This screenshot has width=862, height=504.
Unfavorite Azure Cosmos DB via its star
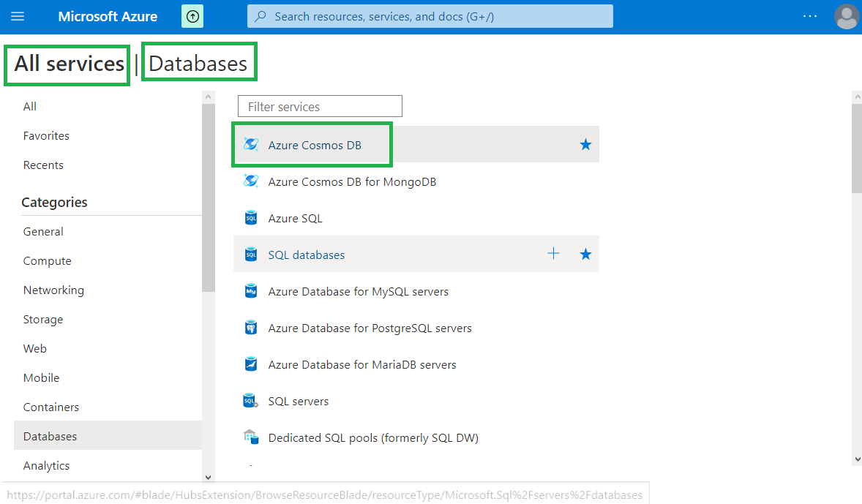pyautogui.click(x=585, y=145)
